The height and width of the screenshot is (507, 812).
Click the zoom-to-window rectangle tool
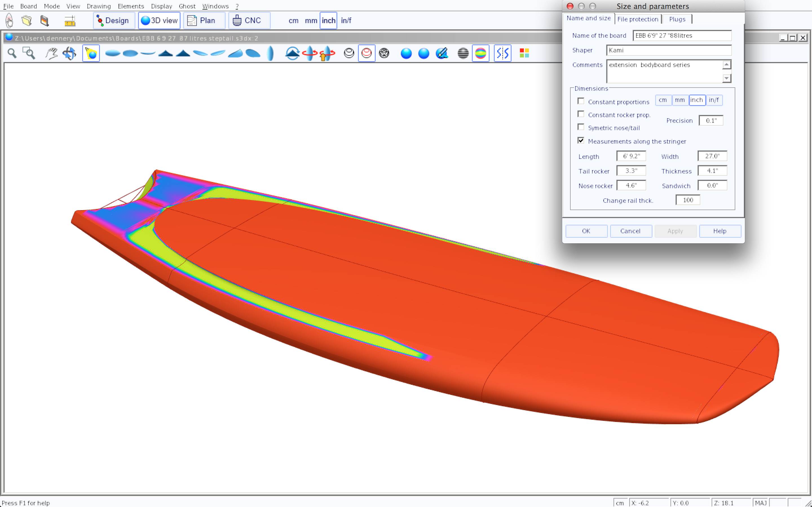[29, 53]
